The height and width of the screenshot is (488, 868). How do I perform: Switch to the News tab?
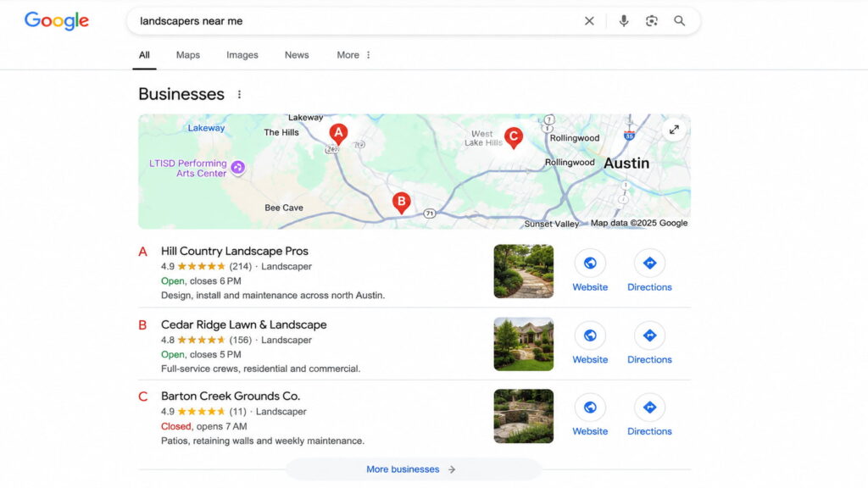(x=297, y=55)
